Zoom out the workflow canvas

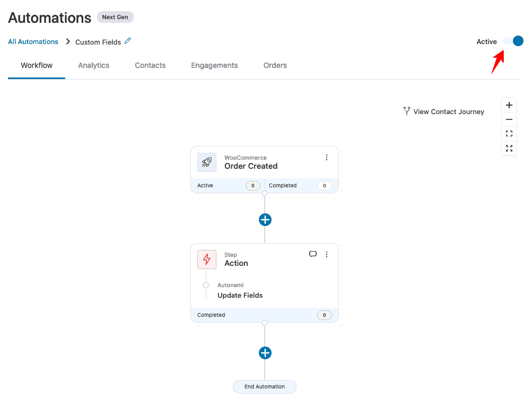pyautogui.click(x=509, y=119)
